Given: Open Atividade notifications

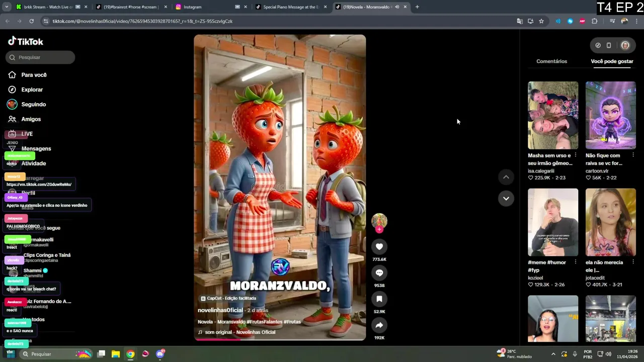Looking at the screenshot, I should coord(33,163).
